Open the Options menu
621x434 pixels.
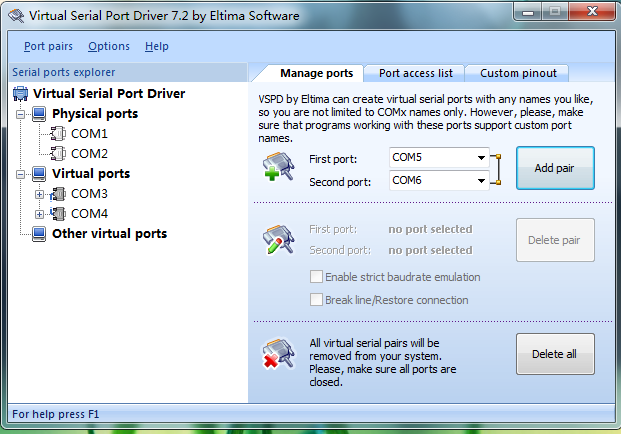click(109, 46)
